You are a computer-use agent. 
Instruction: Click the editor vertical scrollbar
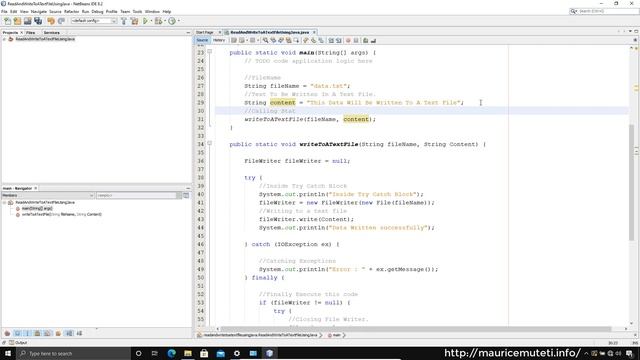[631, 182]
